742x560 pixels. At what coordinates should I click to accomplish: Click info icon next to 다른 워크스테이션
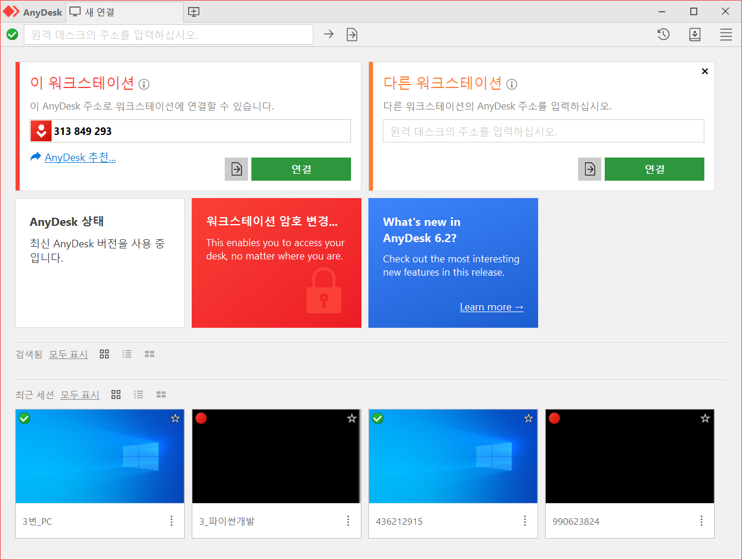pos(511,85)
